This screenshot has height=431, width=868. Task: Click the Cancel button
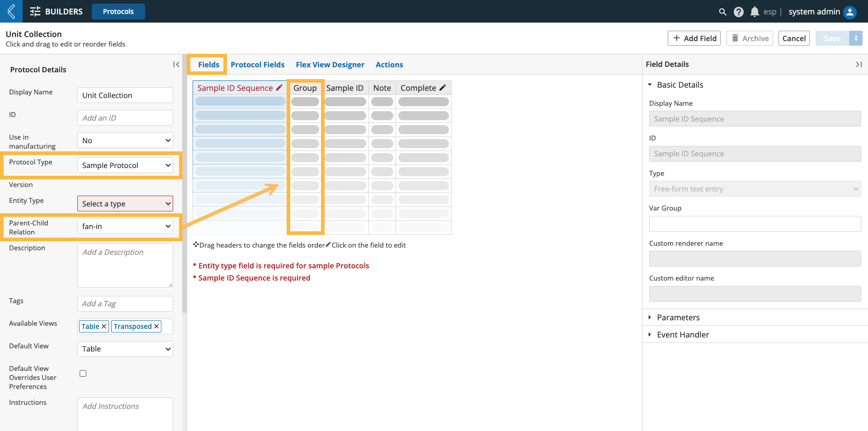click(794, 38)
